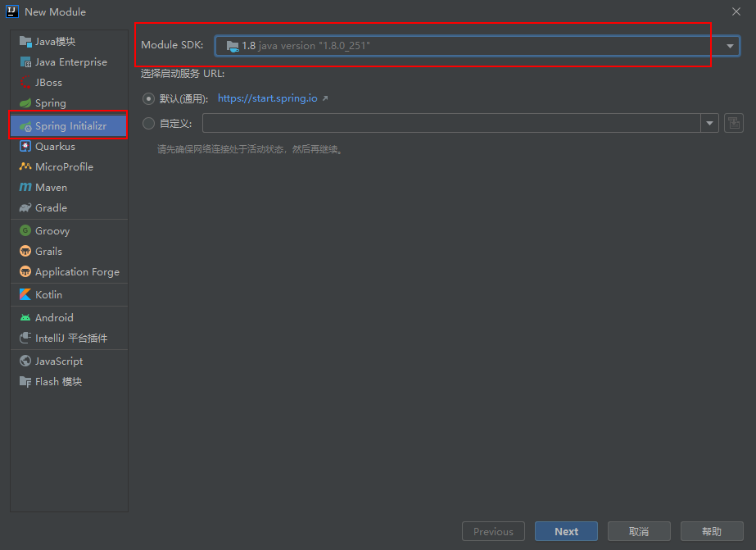Click the custom URL manage icon button
The image size is (756, 550).
coord(734,123)
